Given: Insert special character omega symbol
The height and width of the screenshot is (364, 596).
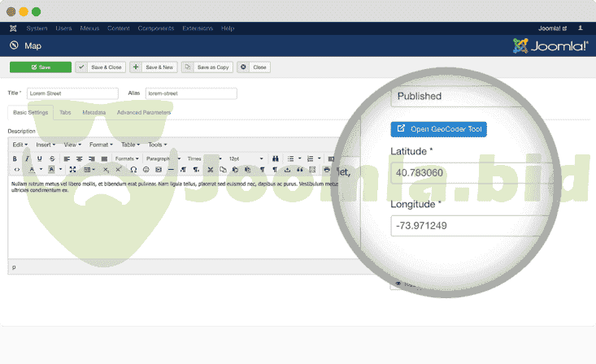Looking at the screenshot, I should tap(133, 170).
